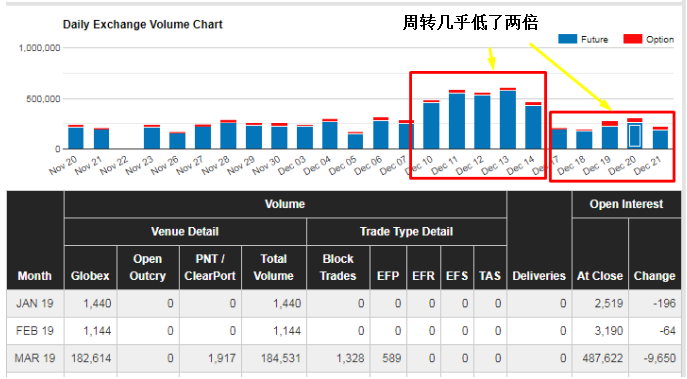Click FEB 19 change value -64
This screenshot has width=687, height=379.
point(667,331)
